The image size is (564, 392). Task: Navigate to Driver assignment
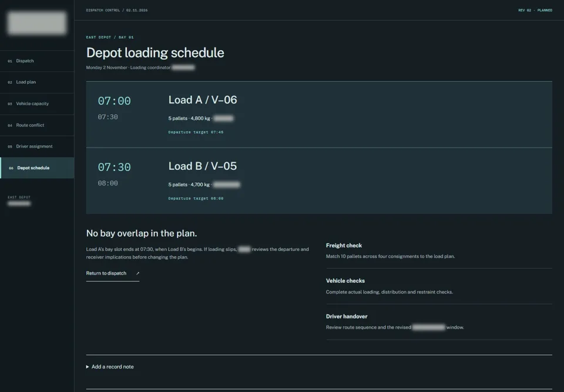37,146
